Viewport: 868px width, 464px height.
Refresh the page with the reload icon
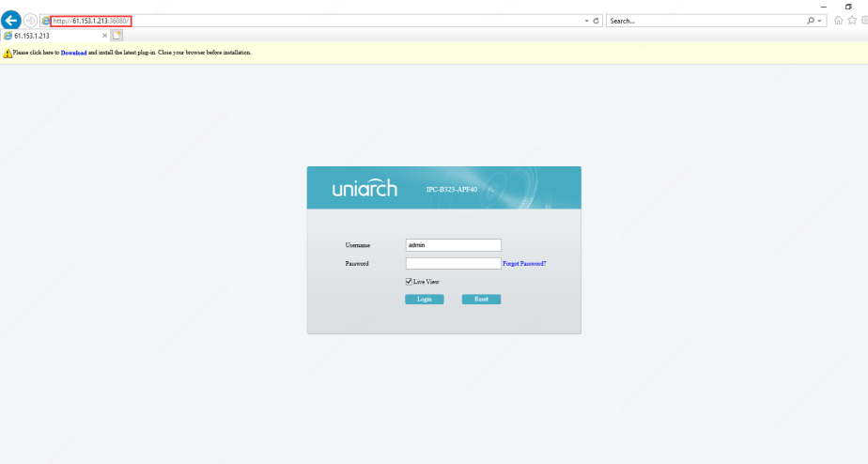(x=597, y=21)
